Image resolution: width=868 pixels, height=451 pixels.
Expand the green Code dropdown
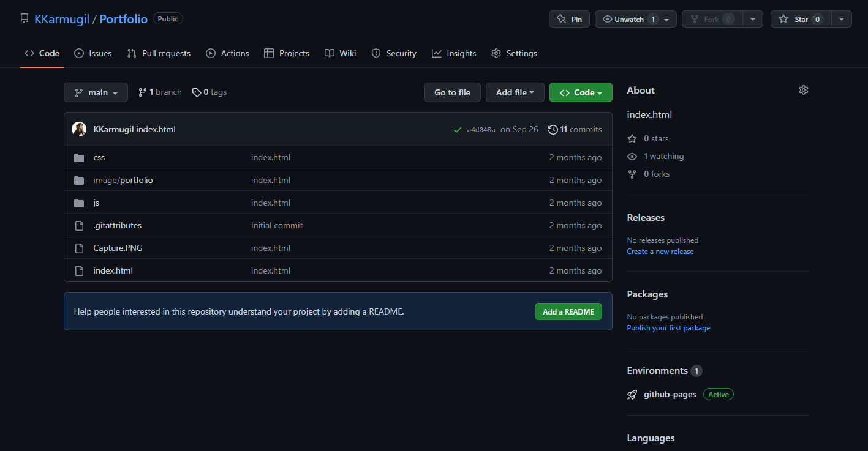pos(581,92)
